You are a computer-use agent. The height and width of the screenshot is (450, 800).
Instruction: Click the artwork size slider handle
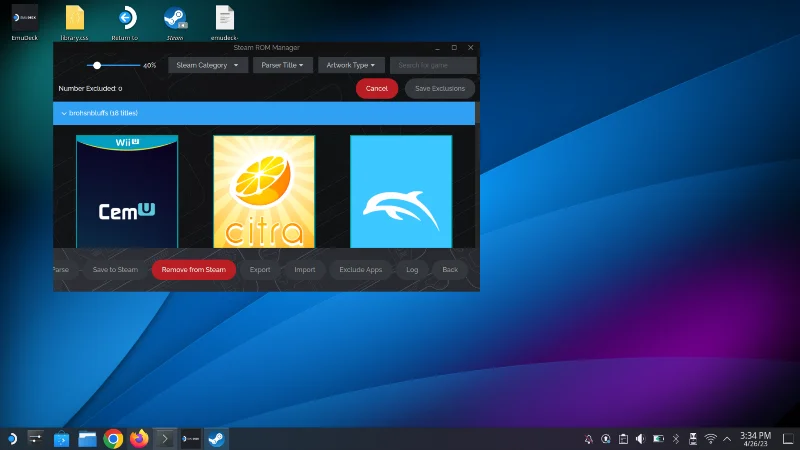(97, 65)
